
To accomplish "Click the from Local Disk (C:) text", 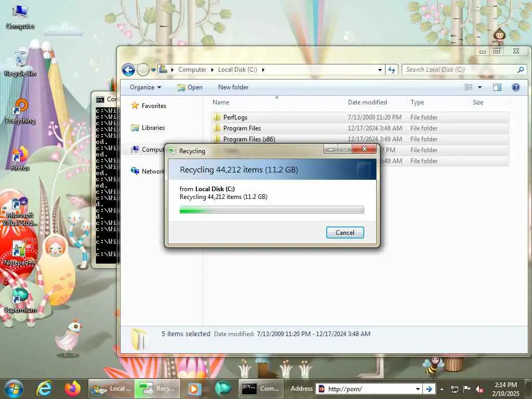I will click(x=207, y=189).
